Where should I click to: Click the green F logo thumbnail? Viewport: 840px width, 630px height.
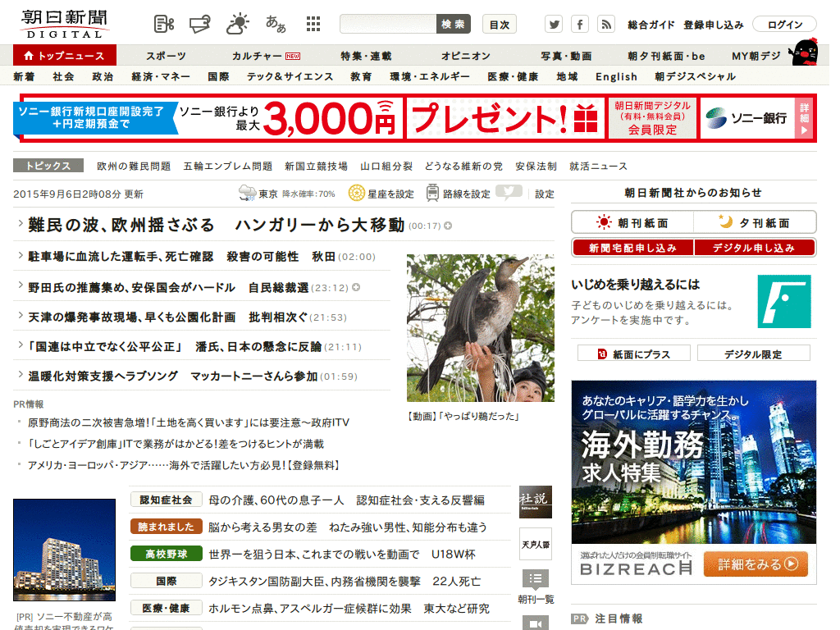[784, 302]
